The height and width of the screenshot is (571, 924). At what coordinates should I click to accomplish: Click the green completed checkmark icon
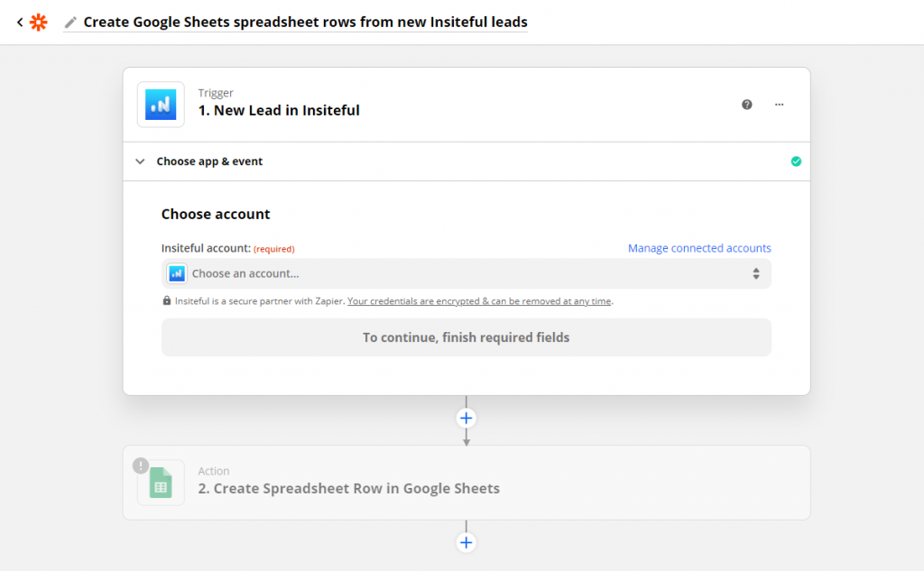point(796,161)
